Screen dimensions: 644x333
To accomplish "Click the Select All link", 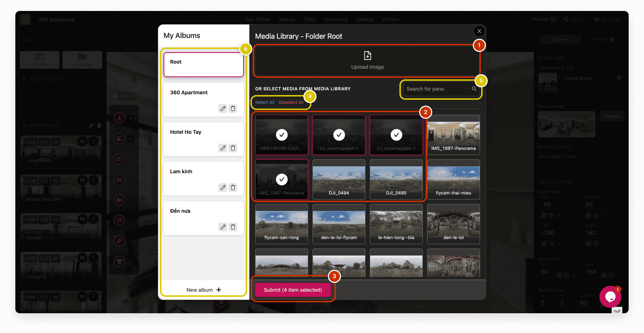I will [265, 102].
